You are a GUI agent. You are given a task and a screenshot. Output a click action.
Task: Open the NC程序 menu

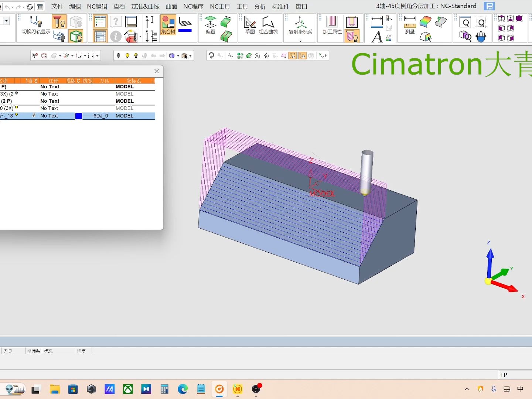pos(193,6)
